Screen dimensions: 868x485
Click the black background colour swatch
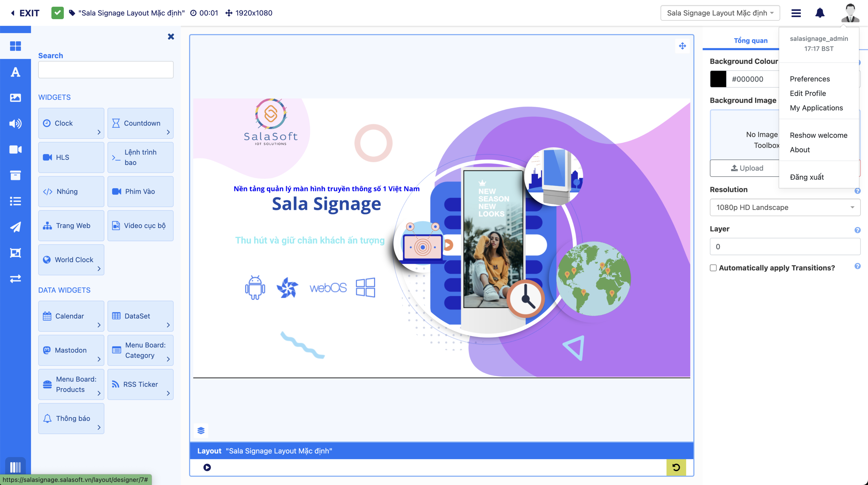click(x=718, y=79)
